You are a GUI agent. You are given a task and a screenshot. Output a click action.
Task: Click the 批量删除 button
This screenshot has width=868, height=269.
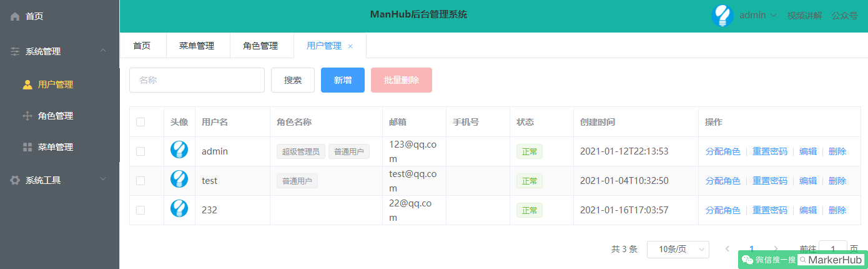pyautogui.click(x=402, y=80)
